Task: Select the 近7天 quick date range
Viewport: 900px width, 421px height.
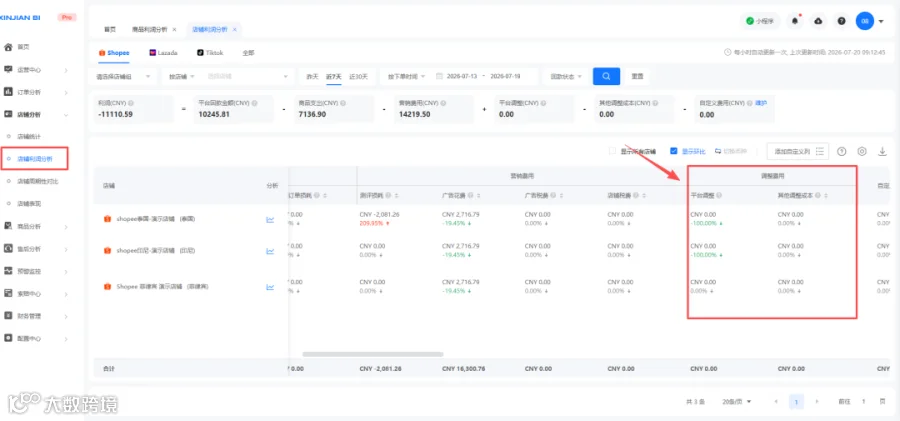Action: [x=333, y=76]
